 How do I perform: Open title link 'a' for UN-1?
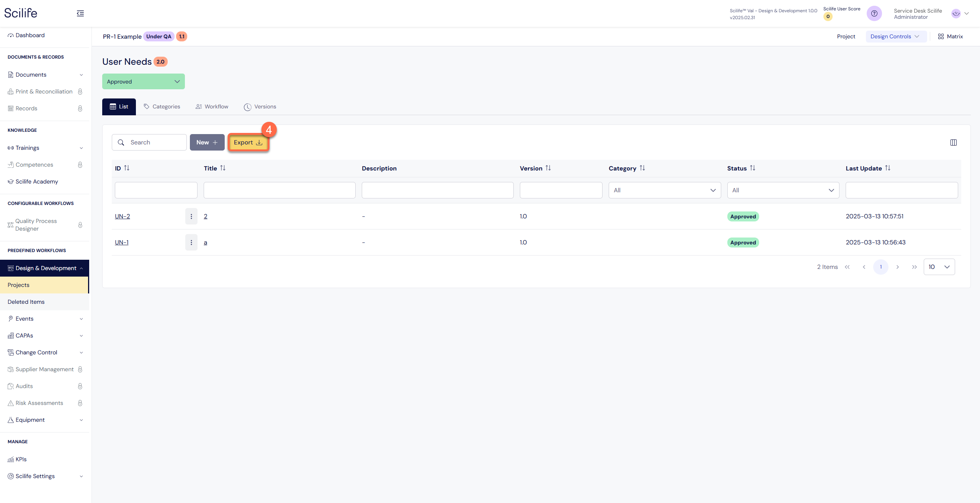tap(206, 242)
